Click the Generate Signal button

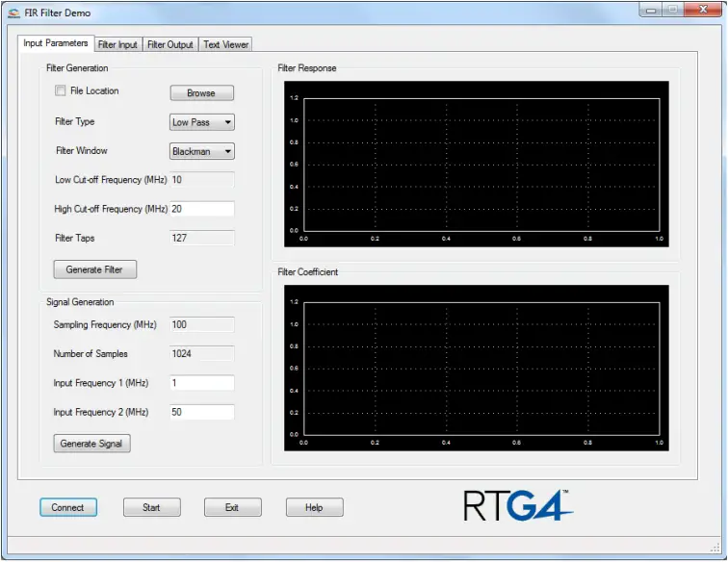coord(91,444)
